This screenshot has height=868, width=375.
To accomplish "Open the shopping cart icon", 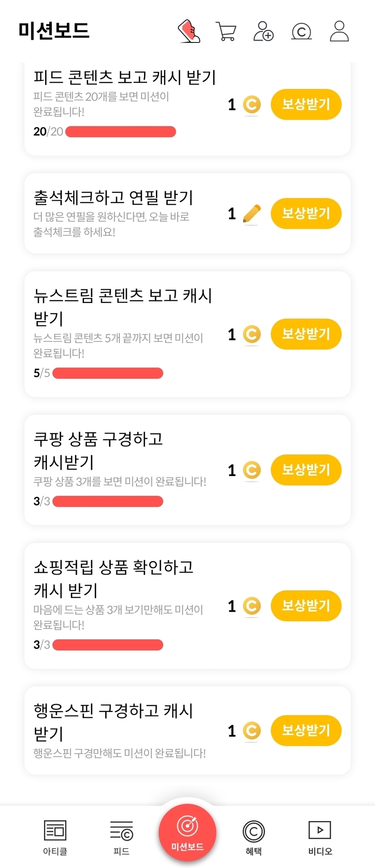I will (226, 31).
